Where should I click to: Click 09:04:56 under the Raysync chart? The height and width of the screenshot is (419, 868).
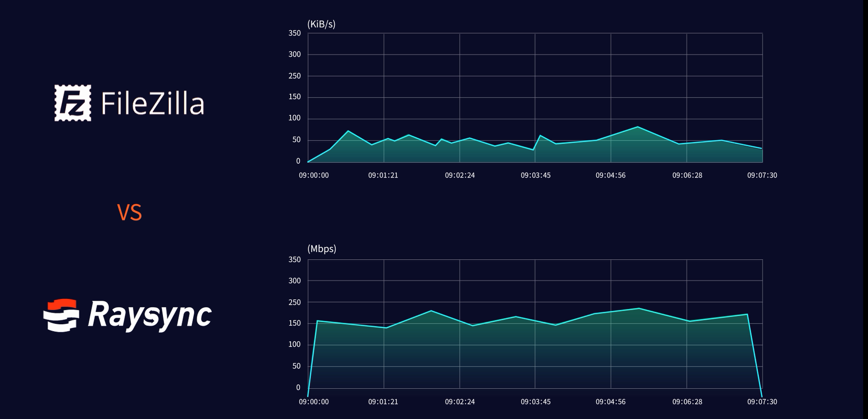click(x=610, y=402)
